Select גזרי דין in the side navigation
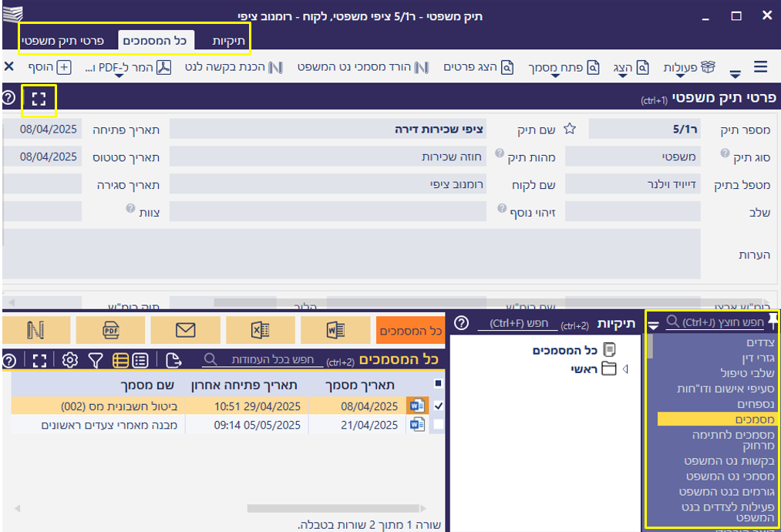 pyautogui.click(x=758, y=358)
